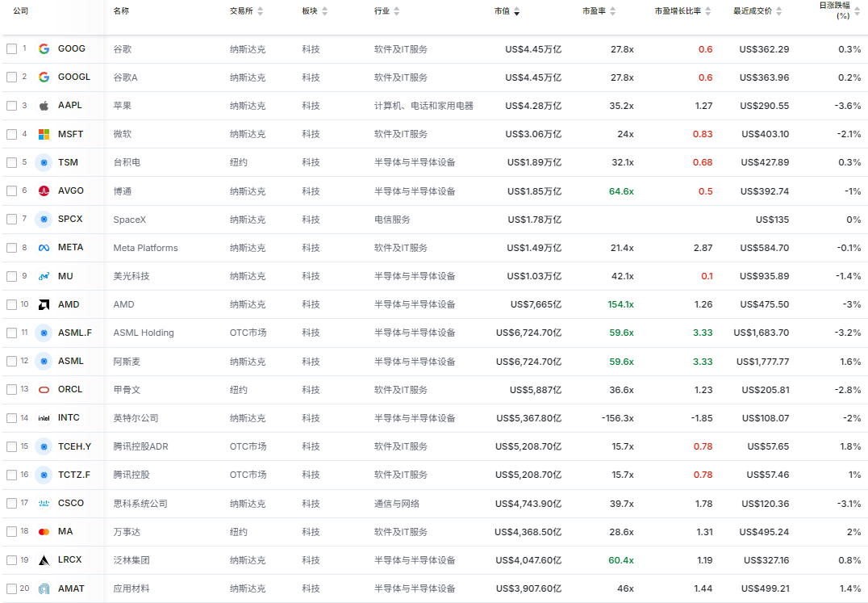The image size is (868, 603).
Task: Sort by 市盈率 column arrows
Action: (612, 11)
